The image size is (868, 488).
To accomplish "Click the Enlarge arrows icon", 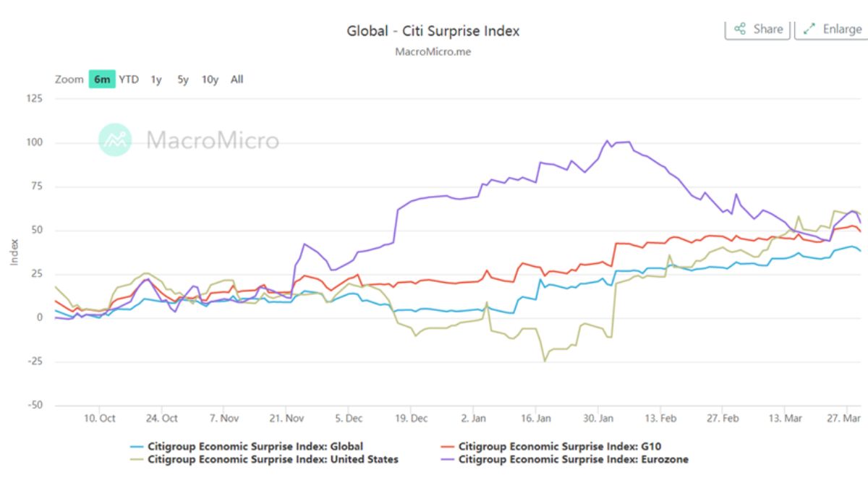I will click(x=809, y=29).
